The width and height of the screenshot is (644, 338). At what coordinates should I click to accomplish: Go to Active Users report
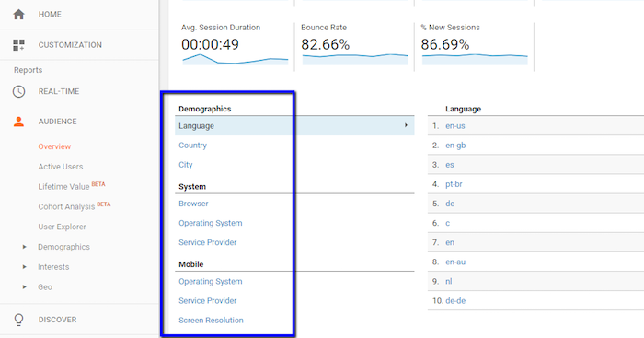pos(61,167)
